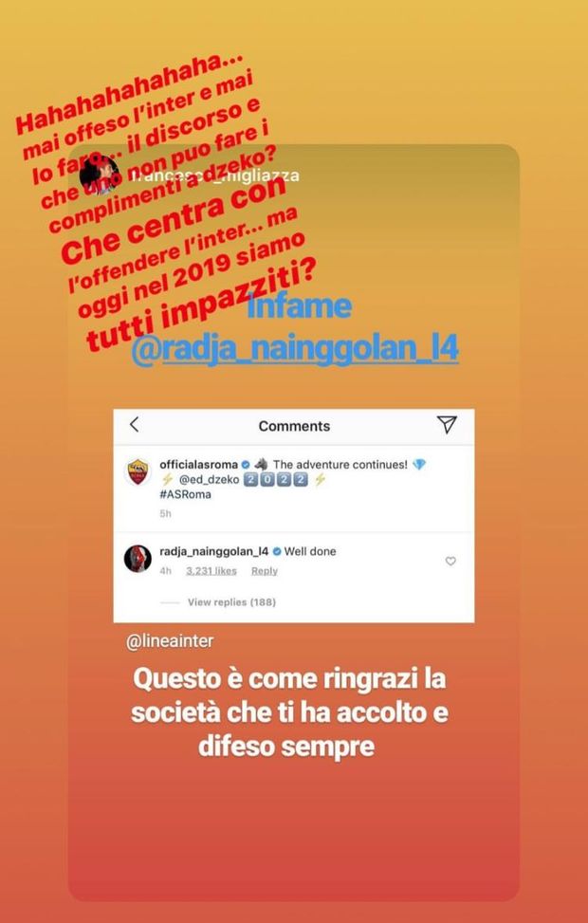Show the 3,231 likes list
This screenshot has width=588, height=923.
coord(211,571)
